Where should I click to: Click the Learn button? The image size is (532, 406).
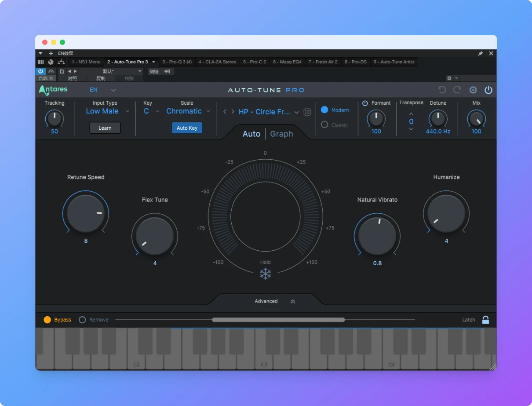pyautogui.click(x=105, y=128)
